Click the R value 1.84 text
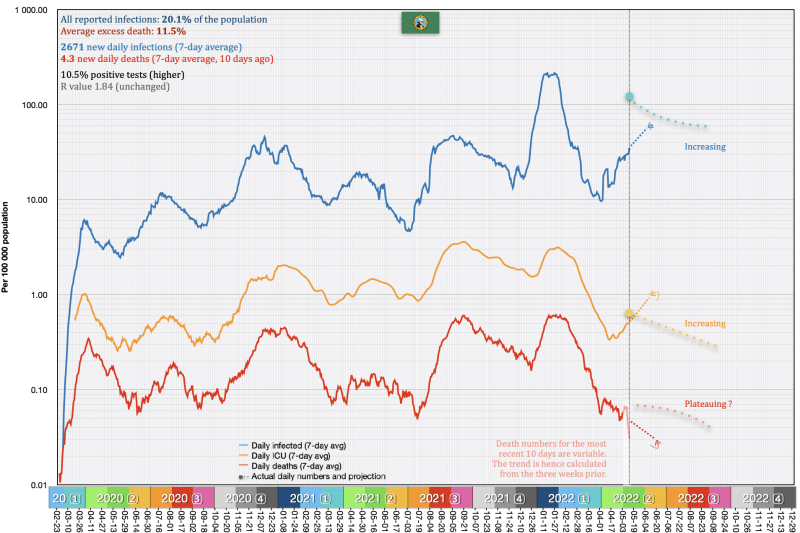Viewport: 800px width, 533px height. click(x=115, y=87)
